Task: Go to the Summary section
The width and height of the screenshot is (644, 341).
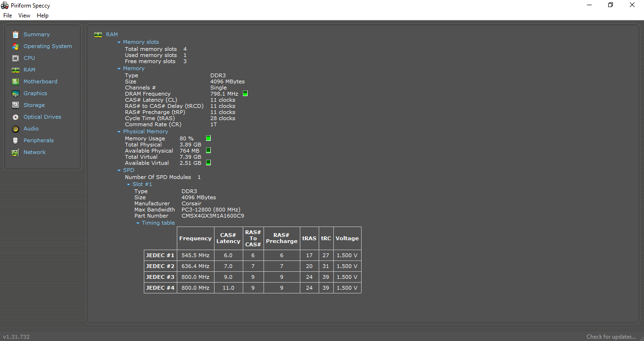Action: click(37, 34)
